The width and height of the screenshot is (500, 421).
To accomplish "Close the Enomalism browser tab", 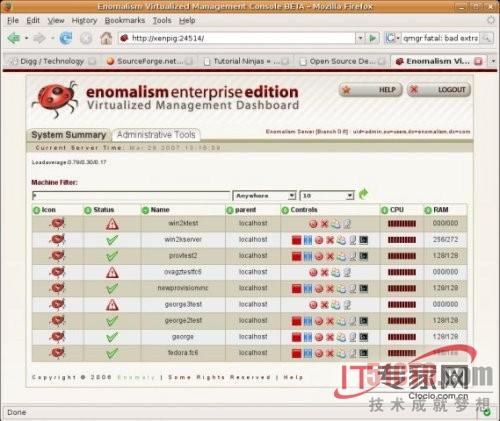I will (x=478, y=61).
